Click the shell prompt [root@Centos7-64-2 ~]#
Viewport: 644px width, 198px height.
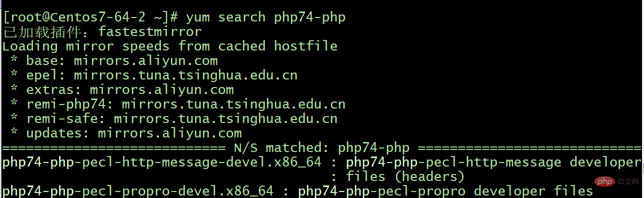pos(90,17)
